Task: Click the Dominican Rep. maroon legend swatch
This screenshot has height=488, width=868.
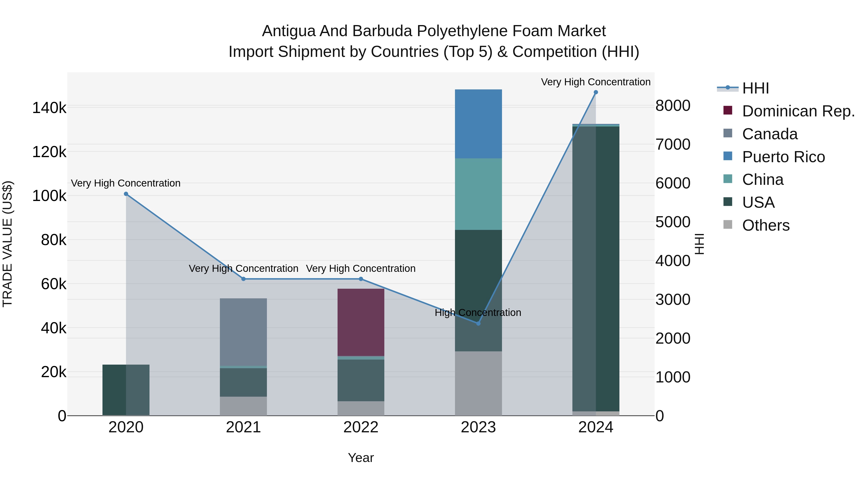Action: tap(728, 110)
